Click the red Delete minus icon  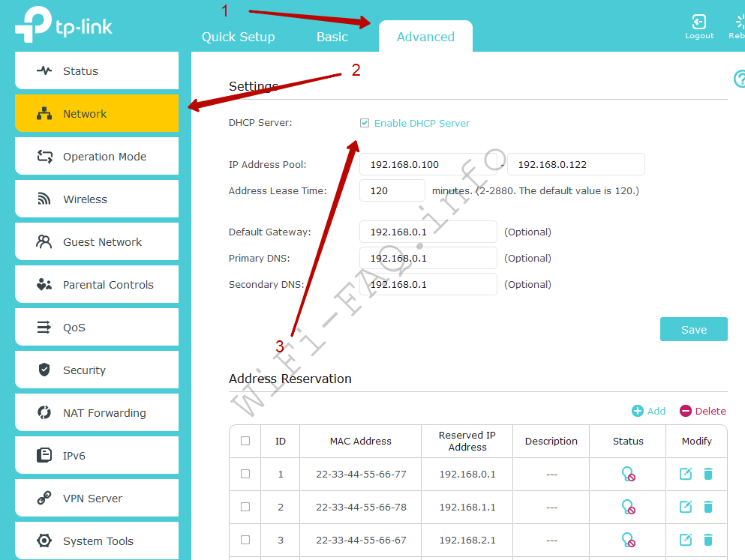[686, 411]
